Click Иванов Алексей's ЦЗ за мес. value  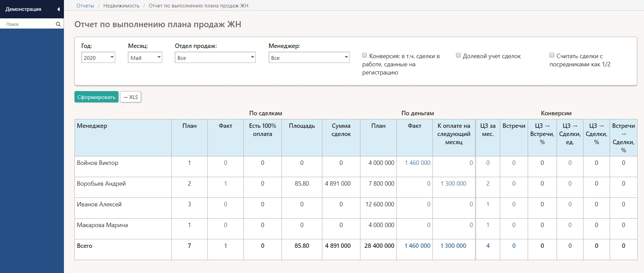488,204
